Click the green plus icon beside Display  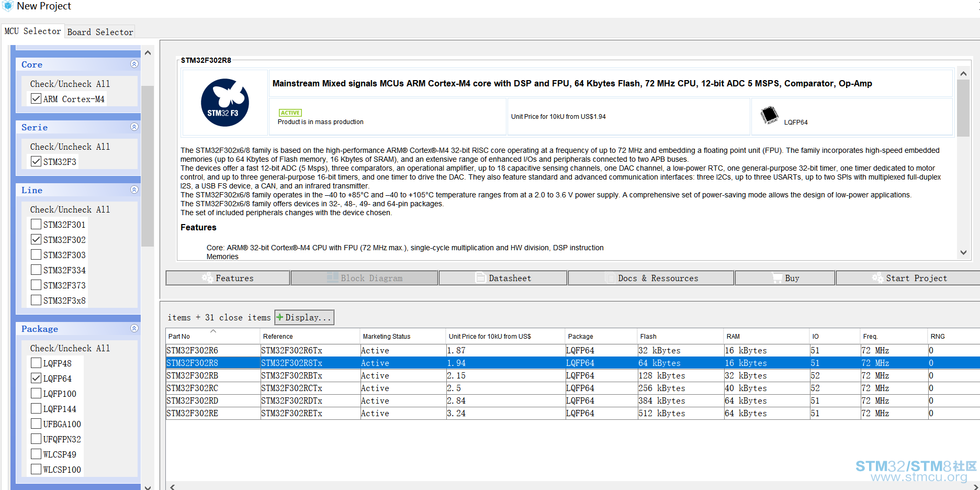point(280,317)
